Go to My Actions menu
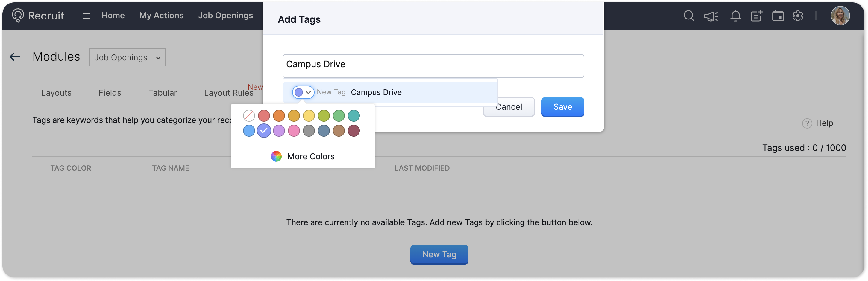 point(161,16)
